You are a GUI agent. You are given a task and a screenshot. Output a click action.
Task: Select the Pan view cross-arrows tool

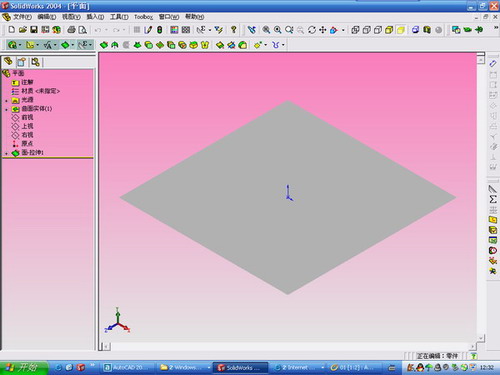pyautogui.click(x=323, y=30)
